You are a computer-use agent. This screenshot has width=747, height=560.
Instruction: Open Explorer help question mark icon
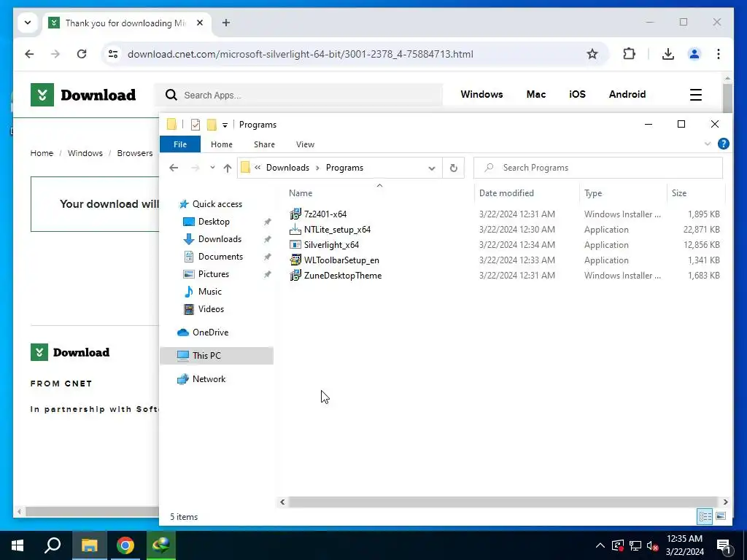coord(723,144)
